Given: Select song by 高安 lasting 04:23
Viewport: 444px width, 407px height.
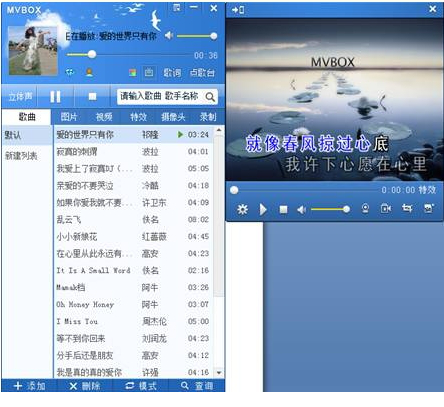Looking at the screenshot, I should click(133, 254).
